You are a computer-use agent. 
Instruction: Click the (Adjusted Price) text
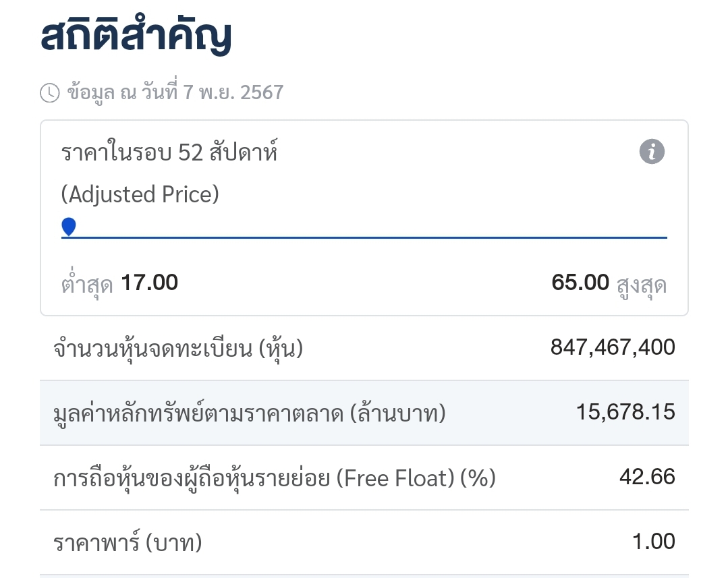[140, 194]
